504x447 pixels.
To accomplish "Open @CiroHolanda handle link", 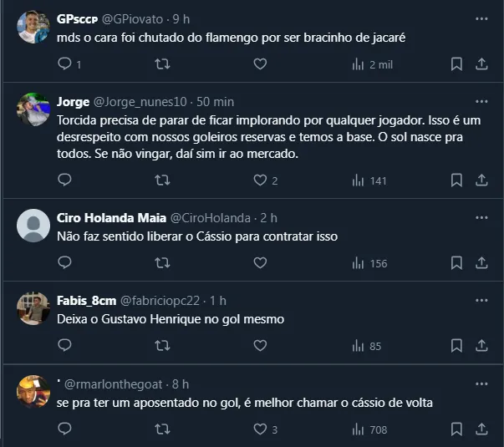I will (x=211, y=218).
